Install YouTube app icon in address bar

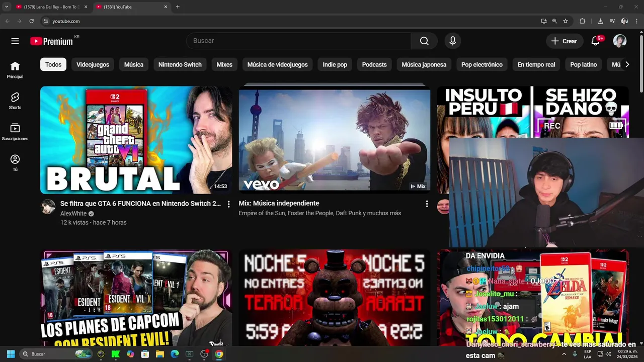544,21
